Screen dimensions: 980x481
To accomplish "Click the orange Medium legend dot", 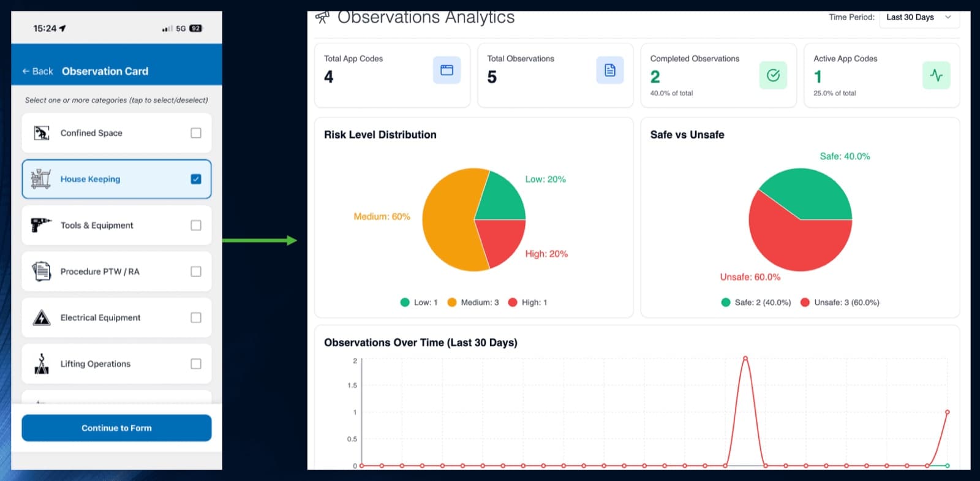I will click(x=452, y=302).
